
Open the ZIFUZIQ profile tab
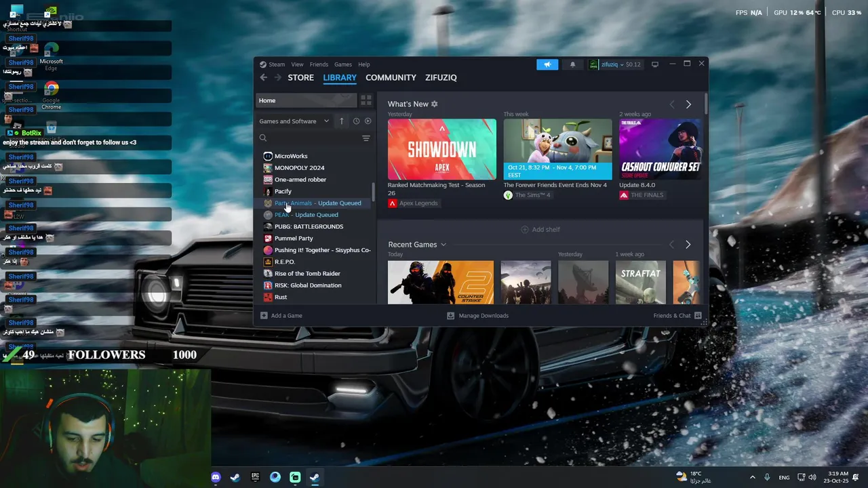coord(441,77)
